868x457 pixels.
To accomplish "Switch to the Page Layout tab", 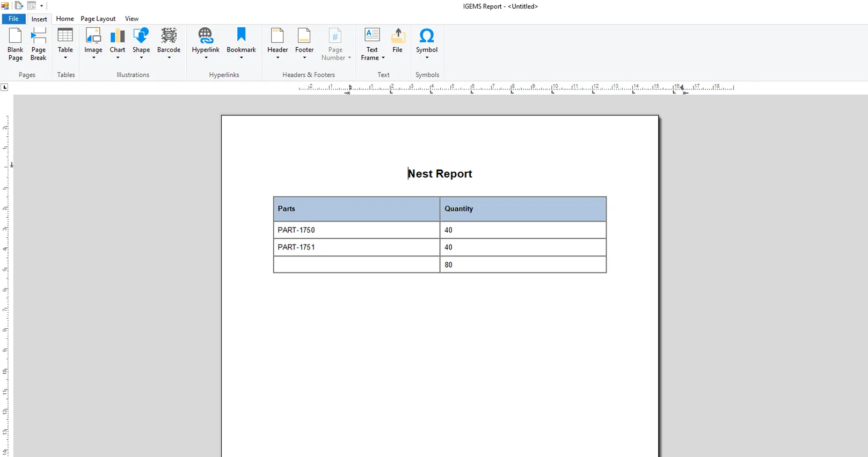I will coord(98,19).
